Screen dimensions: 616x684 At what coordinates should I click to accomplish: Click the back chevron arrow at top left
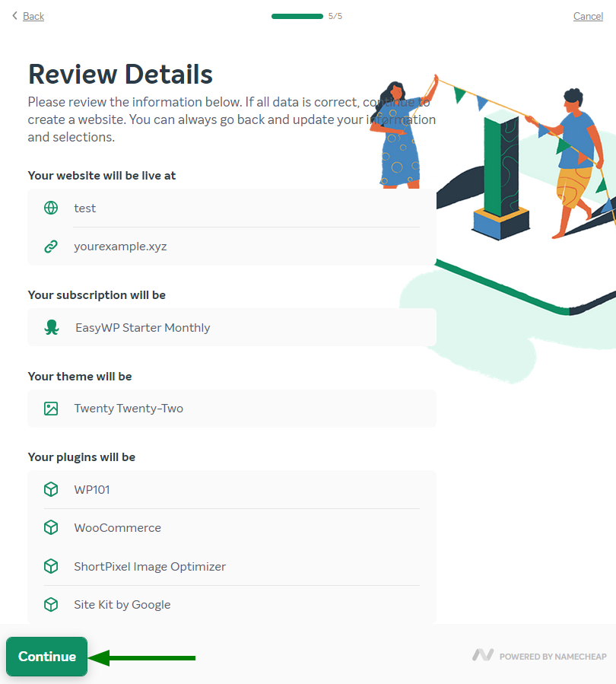tap(14, 16)
